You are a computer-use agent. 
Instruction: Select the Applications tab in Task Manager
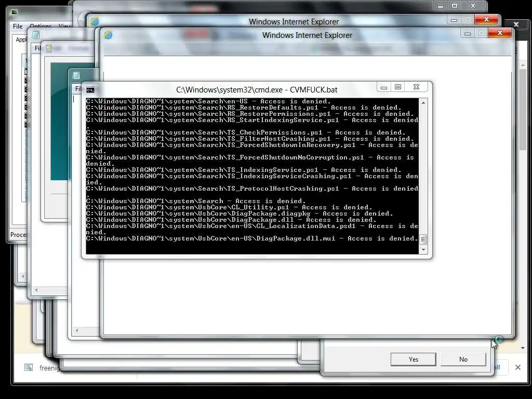click(21, 39)
